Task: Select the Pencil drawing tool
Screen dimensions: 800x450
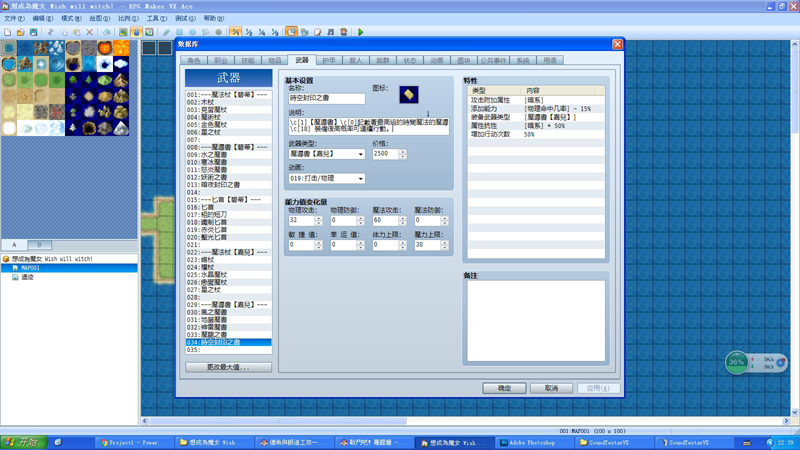Action: pyautogui.click(x=166, y=32)
